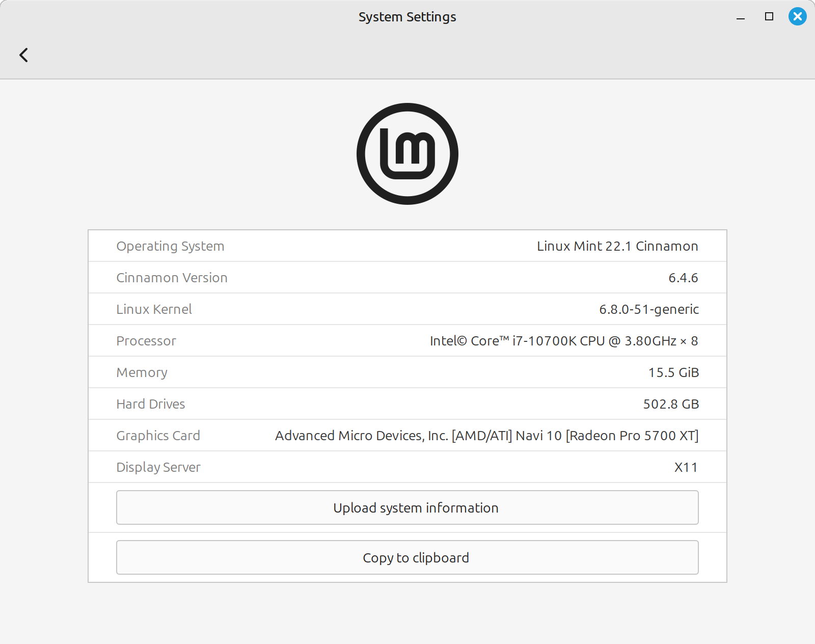This screenshot has height=644, width=815.
Task: Select the Linux Kernel label
Action: click(154, 309)
